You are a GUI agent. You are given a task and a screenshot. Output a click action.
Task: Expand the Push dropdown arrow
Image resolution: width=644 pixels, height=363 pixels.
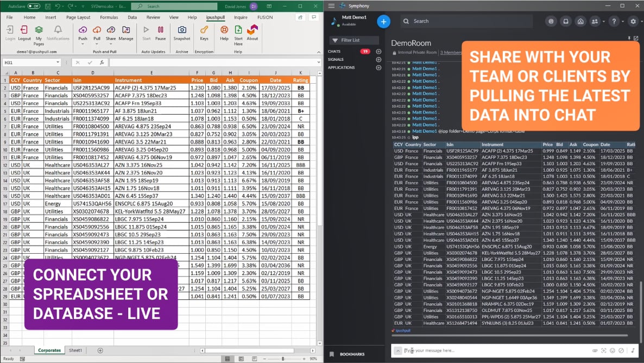point(83,44)
